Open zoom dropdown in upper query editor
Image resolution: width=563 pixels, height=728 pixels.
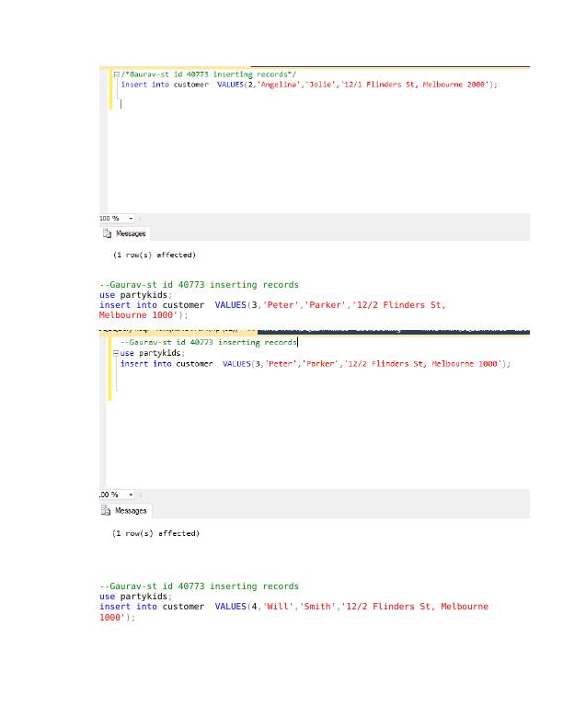click(131, 219)
